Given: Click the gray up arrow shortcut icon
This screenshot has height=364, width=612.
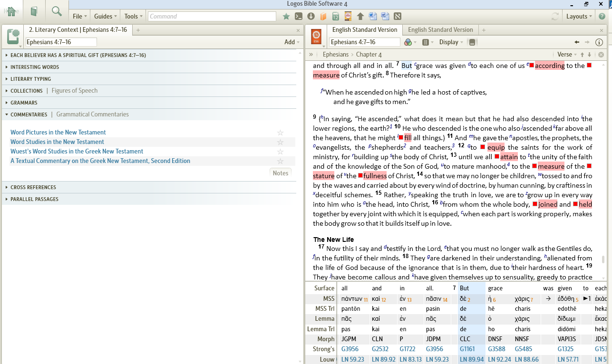Looking at the screenshot, I should tap(360, 17).
